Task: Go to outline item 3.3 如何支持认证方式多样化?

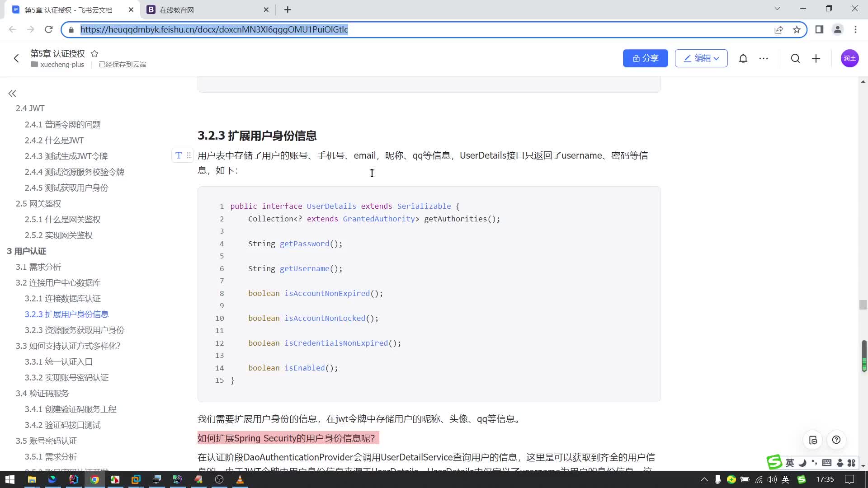Action: coord(68,346)
